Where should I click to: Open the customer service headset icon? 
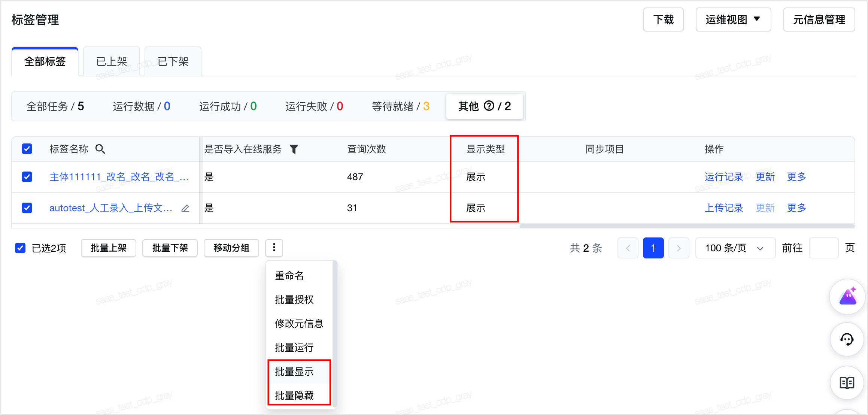click(847, 339)
